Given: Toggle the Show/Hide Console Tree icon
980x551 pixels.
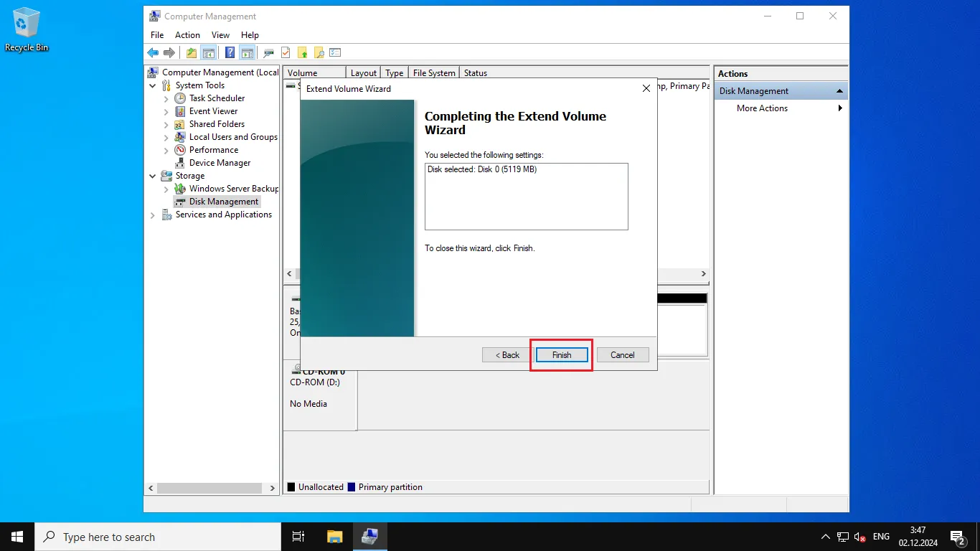Looking at the screenshot, I should click(x=209, y=52).
